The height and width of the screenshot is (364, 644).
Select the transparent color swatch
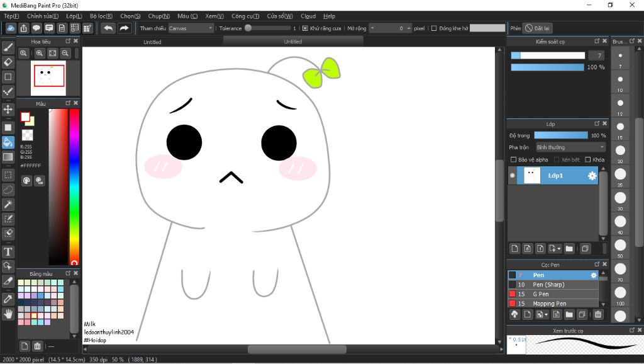tap(28, 135)
